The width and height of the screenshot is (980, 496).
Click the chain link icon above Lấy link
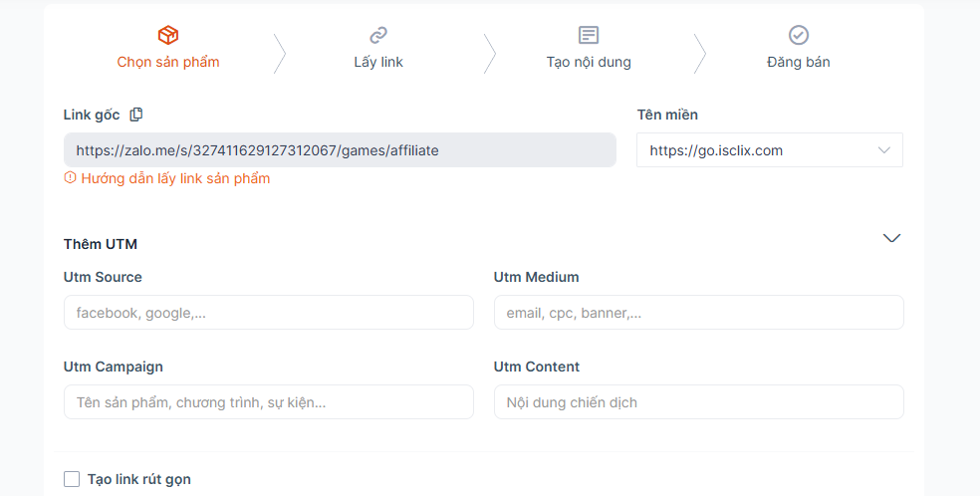(x=378, y=35)
